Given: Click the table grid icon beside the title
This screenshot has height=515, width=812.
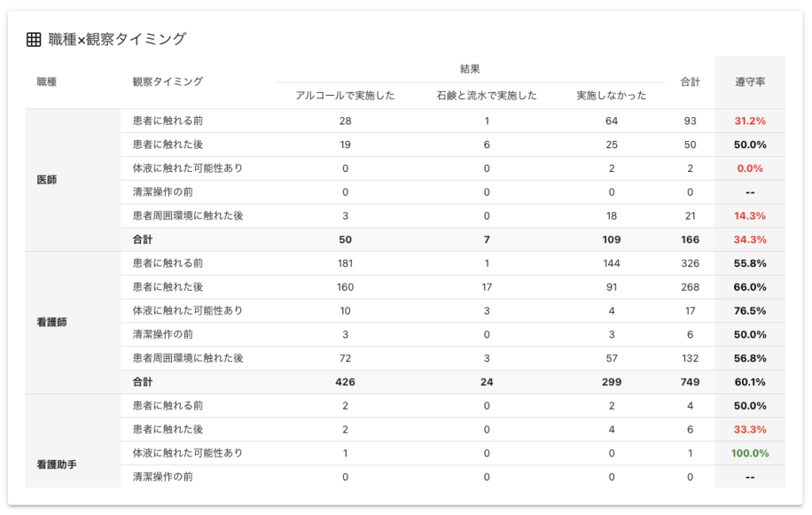Looking at the screenshot, I should pos(33,40).
